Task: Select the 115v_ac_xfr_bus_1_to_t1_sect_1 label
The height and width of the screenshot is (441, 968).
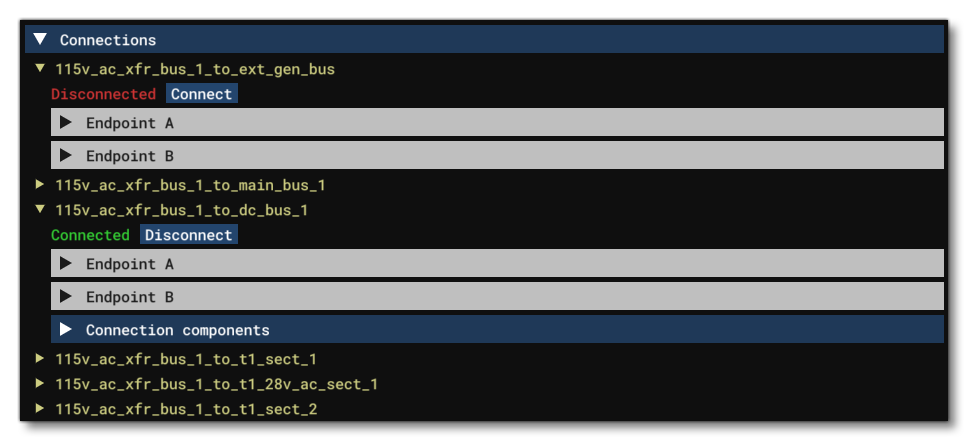Action: click(186, 359)
